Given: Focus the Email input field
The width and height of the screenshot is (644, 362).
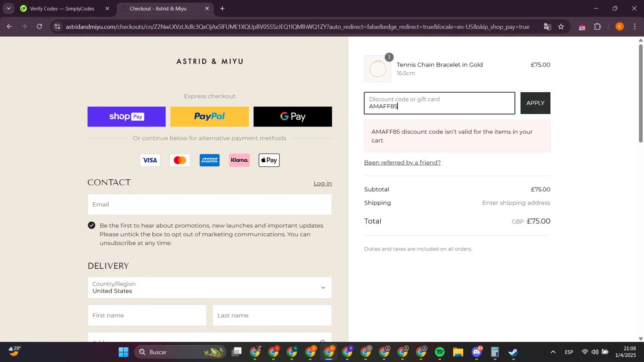Looking at the screenshot, I should (210, 205).
